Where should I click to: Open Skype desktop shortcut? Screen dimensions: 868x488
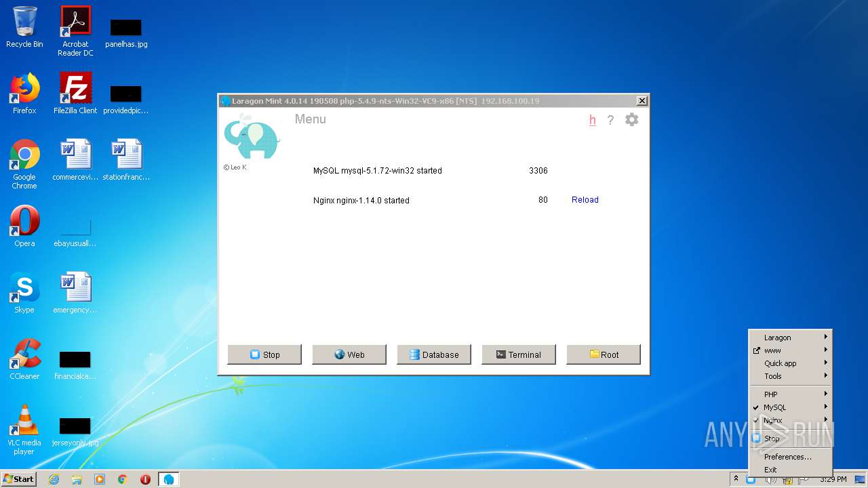[24, 293]
